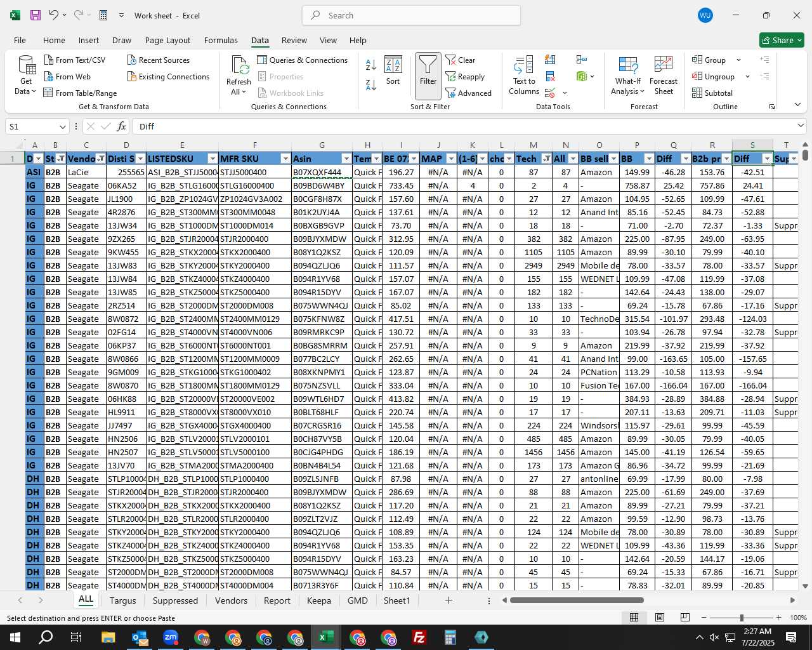This screenshot has height=650, width=812.
Task: Open B2b pr column filter dropdown
Action: (726, 159)
